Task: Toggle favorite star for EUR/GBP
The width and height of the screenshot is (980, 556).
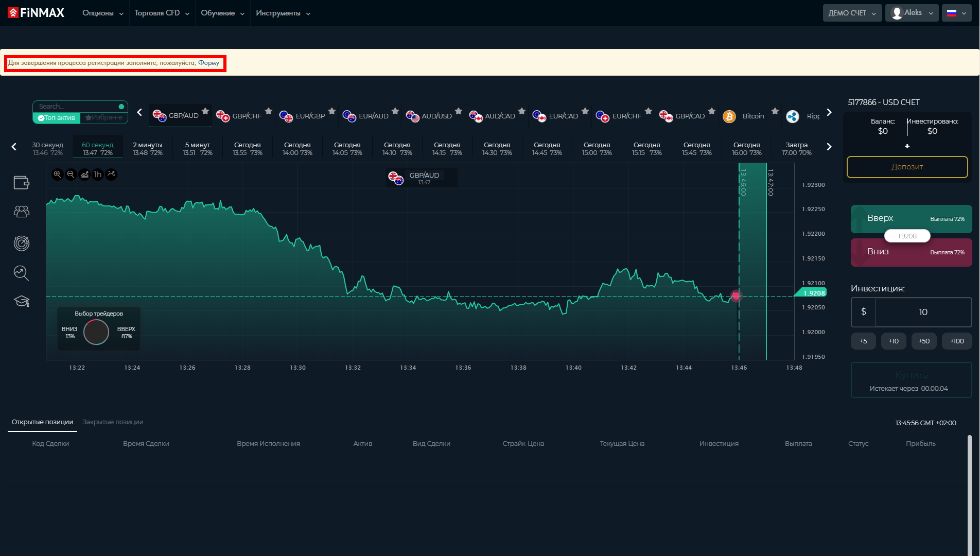Action: 332,111
